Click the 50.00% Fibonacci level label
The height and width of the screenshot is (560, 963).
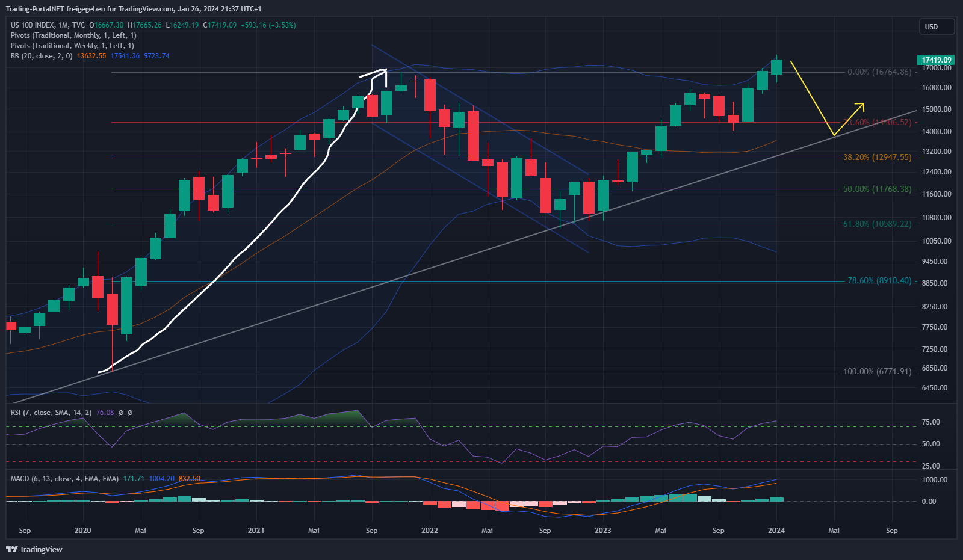tap(877, 189)
